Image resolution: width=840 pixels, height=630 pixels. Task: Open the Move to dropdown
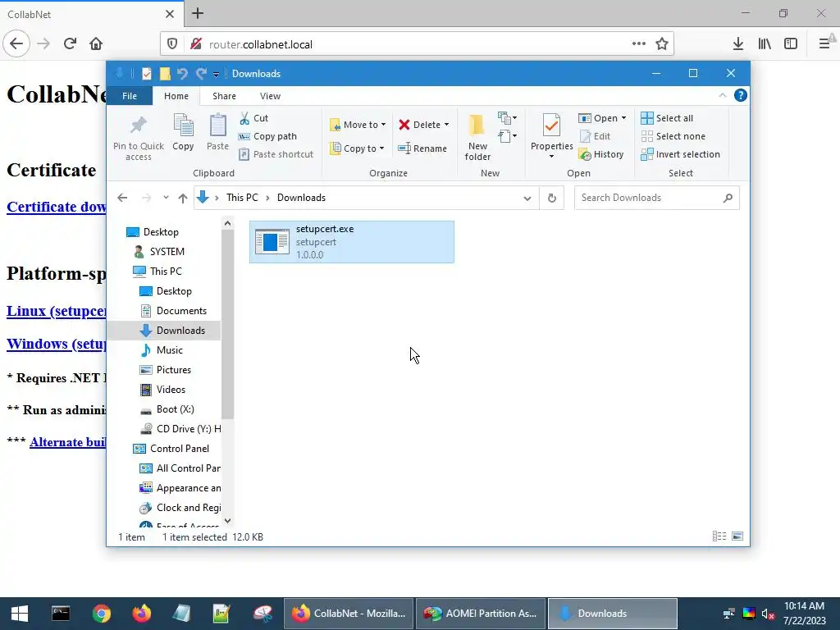358,125
